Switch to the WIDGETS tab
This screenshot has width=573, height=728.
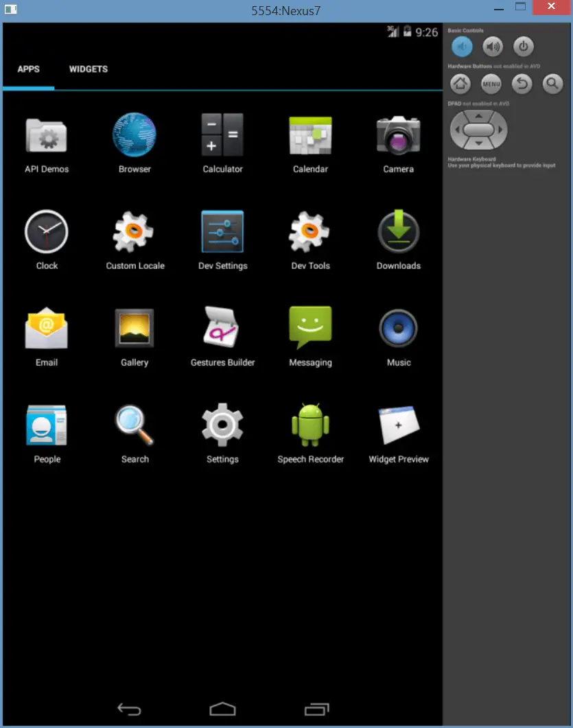point(88,69)
